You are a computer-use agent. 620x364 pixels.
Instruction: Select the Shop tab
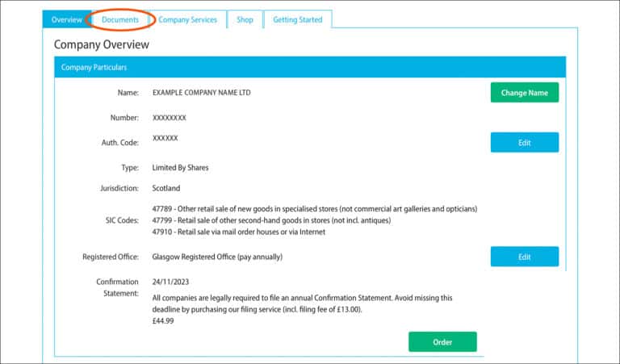point(245,19)
